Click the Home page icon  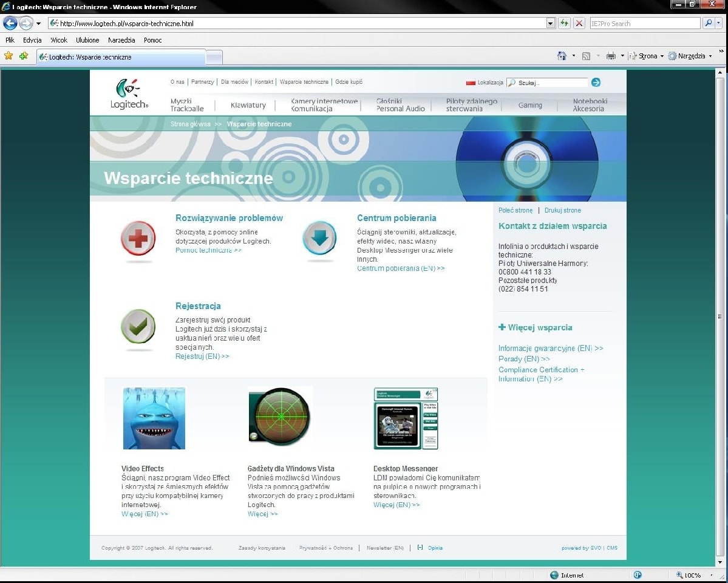tap(562, 56)
